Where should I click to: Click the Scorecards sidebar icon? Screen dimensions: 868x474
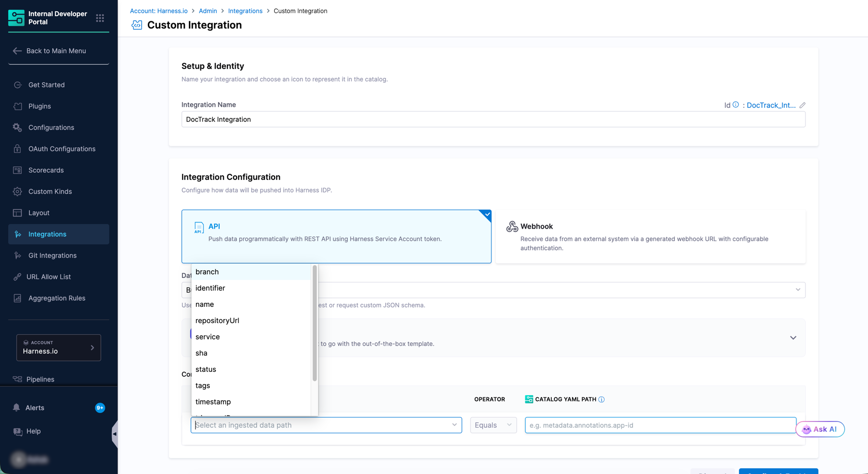(x=18, y=170)
